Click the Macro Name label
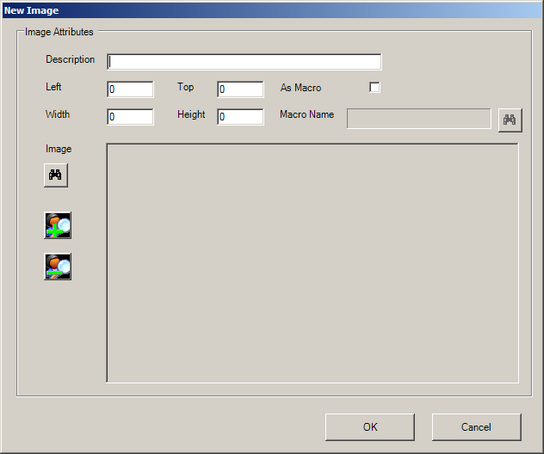 [x=307, y=114]
